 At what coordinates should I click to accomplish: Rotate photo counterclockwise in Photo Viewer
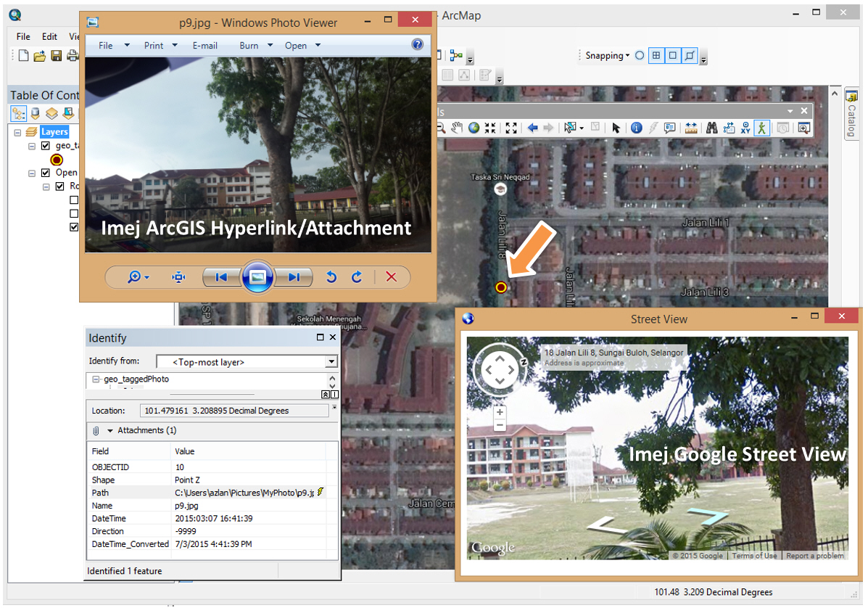(x=331, y=277)
